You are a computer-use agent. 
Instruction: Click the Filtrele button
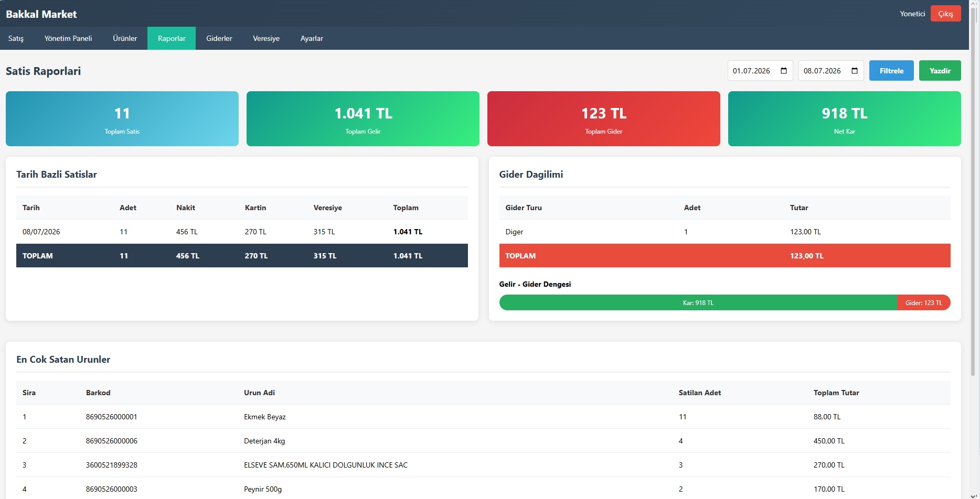click(891, 71)
